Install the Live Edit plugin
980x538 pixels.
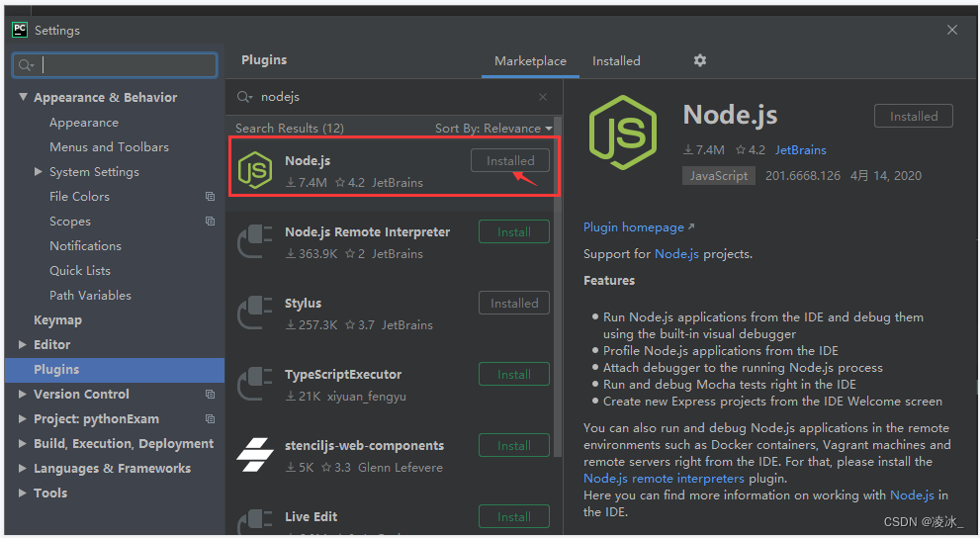(x=514, y=517)
